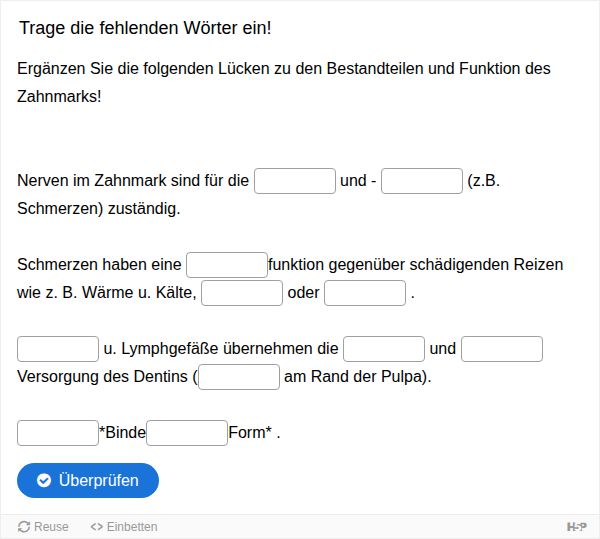Focus the blank after "übernehmen die"
600x539 pixels.
point(384,349)
